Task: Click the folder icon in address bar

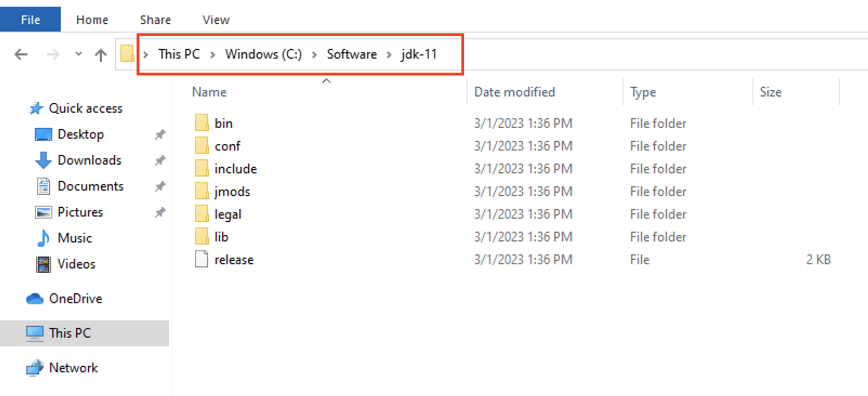Action: [x=127, y=54]
